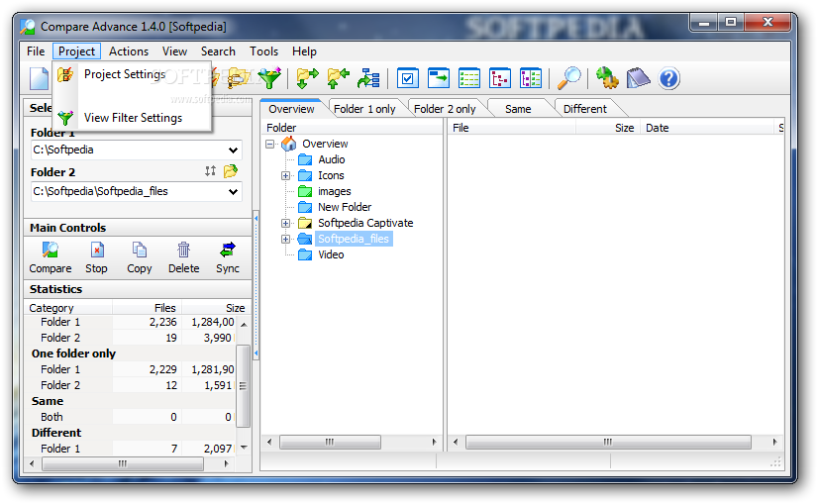The height and width of the screenshot is (504, 818).
Task: Click the Copy button in Main Controls
Action: coord(140,258)
